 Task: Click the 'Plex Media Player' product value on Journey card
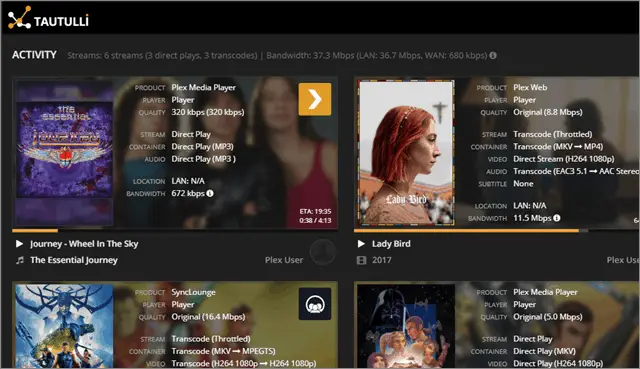(204, 87)
